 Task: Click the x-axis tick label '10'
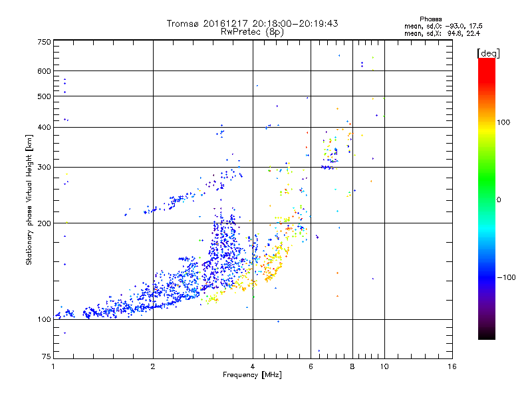click(384, 366)
